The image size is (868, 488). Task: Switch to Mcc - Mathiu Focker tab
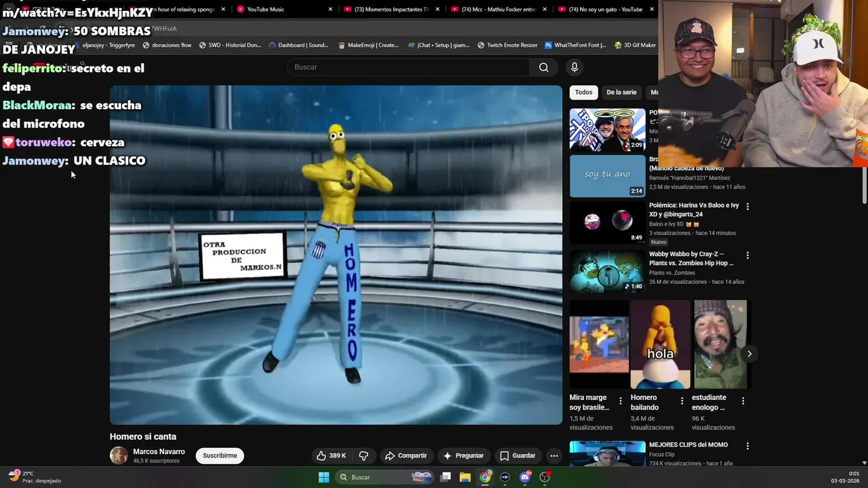(x=498, y=9)
